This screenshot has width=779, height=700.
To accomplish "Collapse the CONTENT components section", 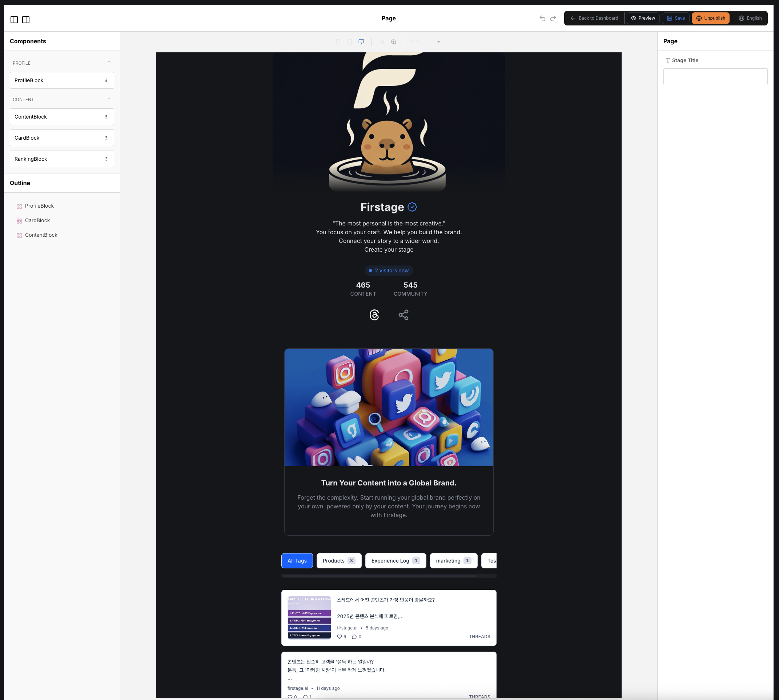I will click(x=109, y=99).
